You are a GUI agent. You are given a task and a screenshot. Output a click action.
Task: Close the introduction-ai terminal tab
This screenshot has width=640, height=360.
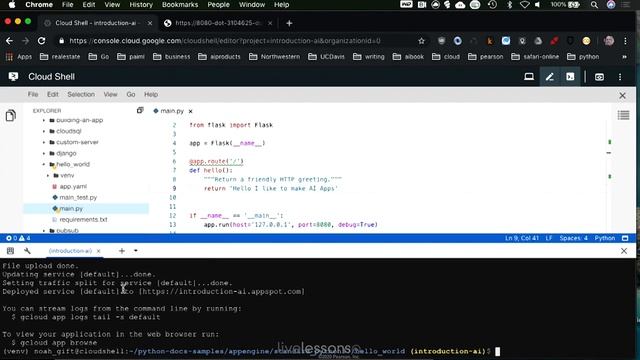click(x=98, y=251)
